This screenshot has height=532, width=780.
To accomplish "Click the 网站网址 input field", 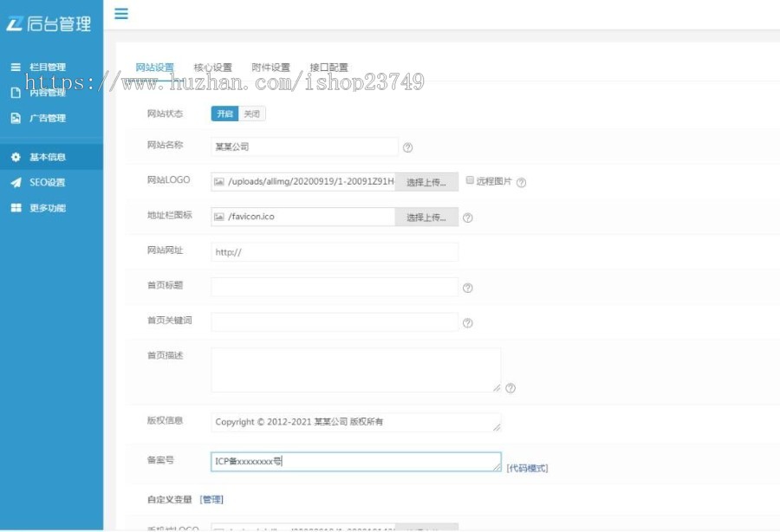I will (335, 252).
